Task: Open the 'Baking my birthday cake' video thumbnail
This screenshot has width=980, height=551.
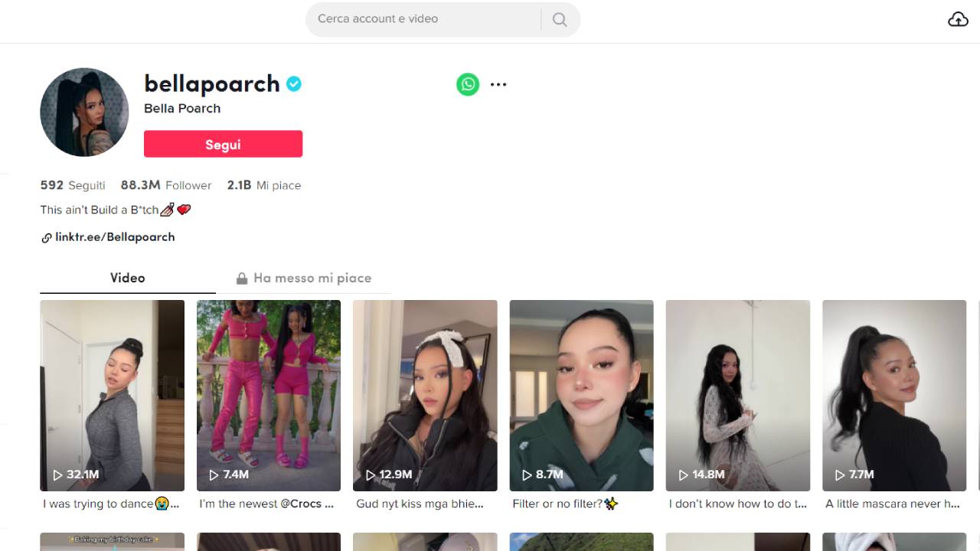Action: tap(113, 542)
